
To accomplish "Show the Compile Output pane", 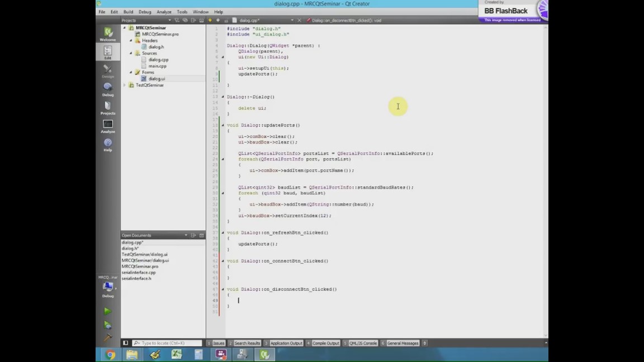I will click(325, 343).
